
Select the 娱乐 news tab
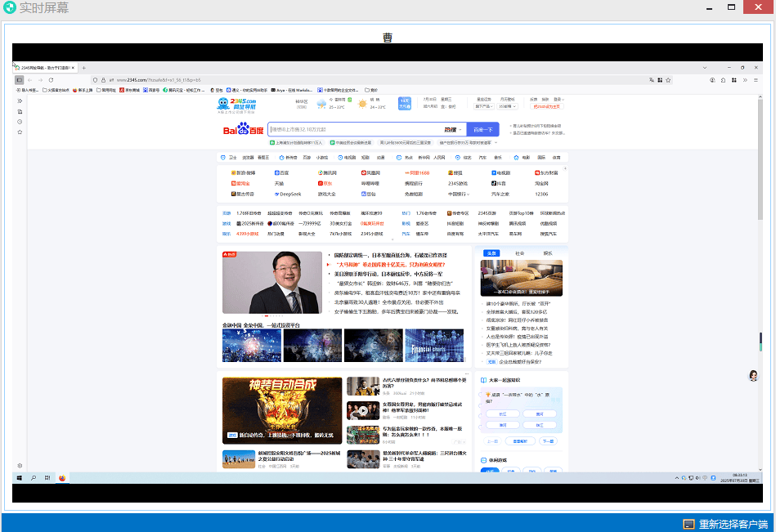click(548, 253)
